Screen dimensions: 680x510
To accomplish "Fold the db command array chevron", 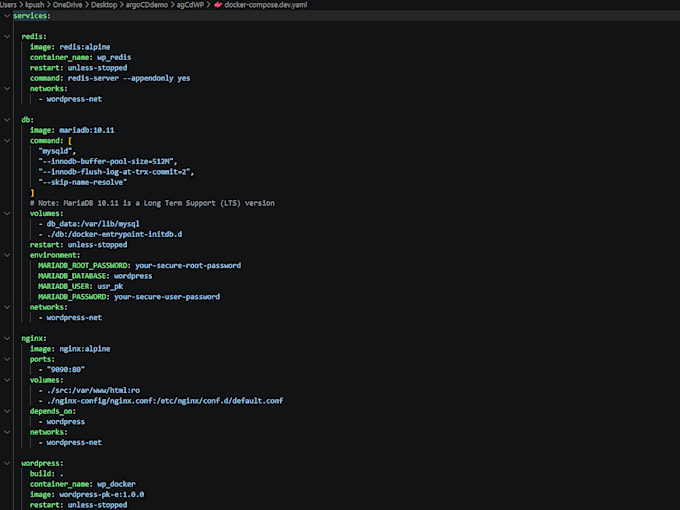I will pos(7,141).
